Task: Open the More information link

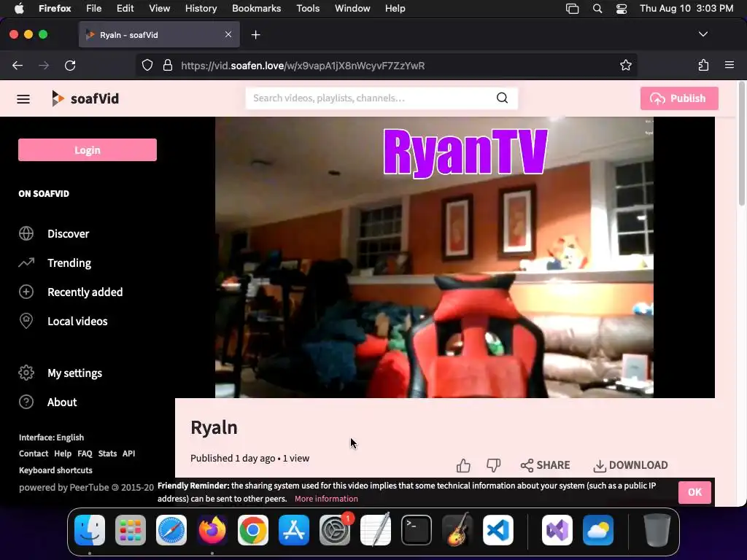Action: coord(326,499)
